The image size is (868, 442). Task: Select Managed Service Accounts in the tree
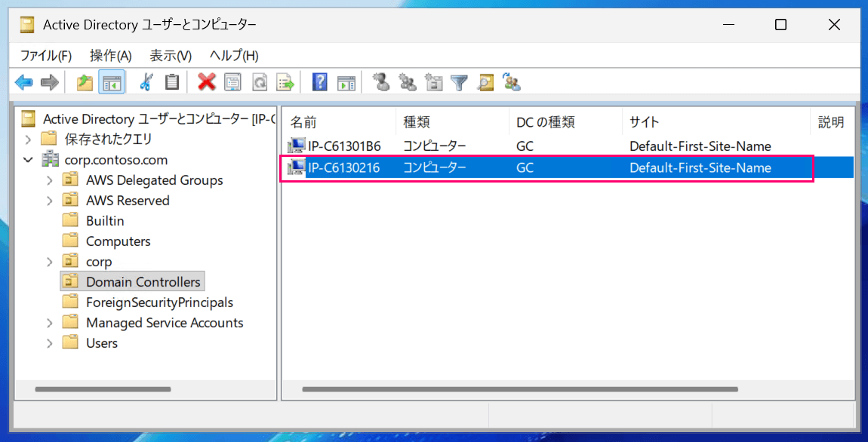coord(165,323)
